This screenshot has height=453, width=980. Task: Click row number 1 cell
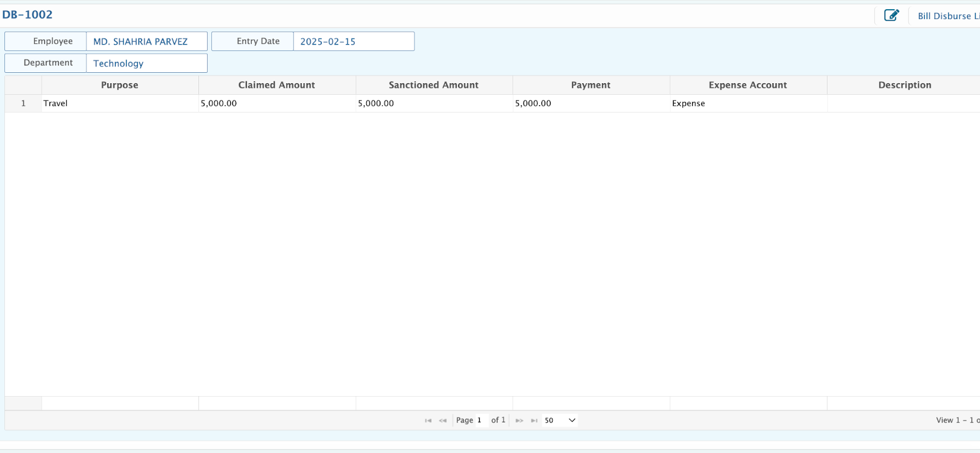(23, 103)
